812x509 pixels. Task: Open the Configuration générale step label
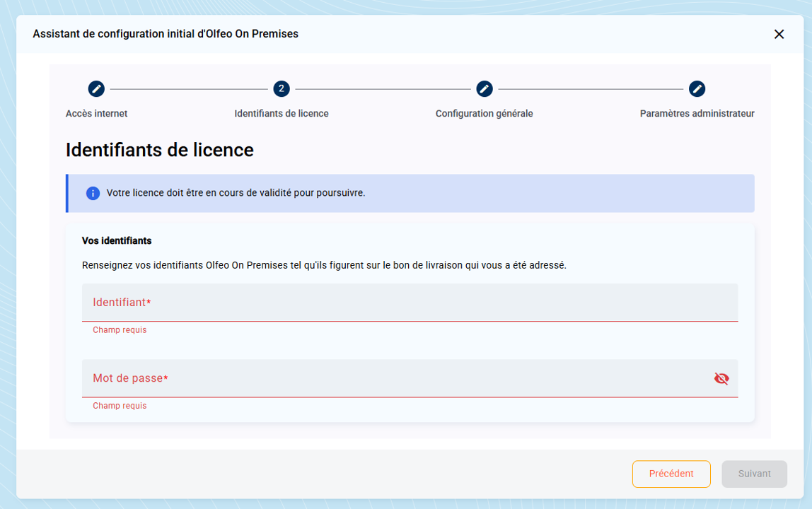(484, 114)
